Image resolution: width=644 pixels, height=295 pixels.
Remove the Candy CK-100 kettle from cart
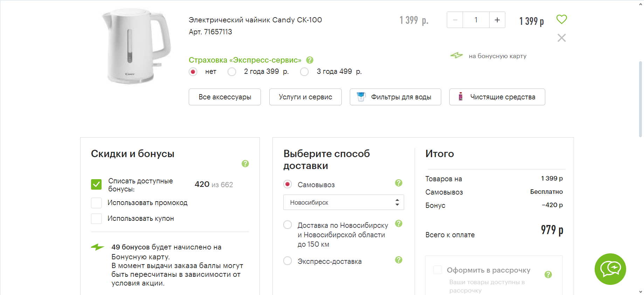561,38
